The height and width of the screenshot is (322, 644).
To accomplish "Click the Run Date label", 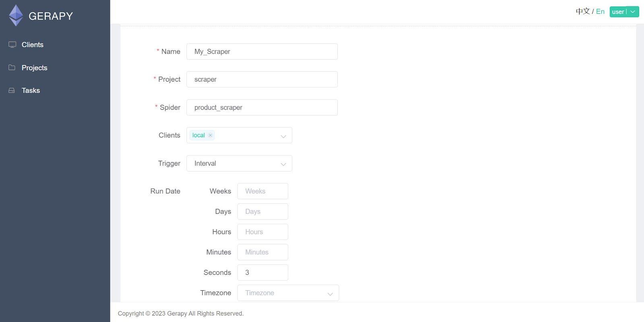I will coord(165,191).
